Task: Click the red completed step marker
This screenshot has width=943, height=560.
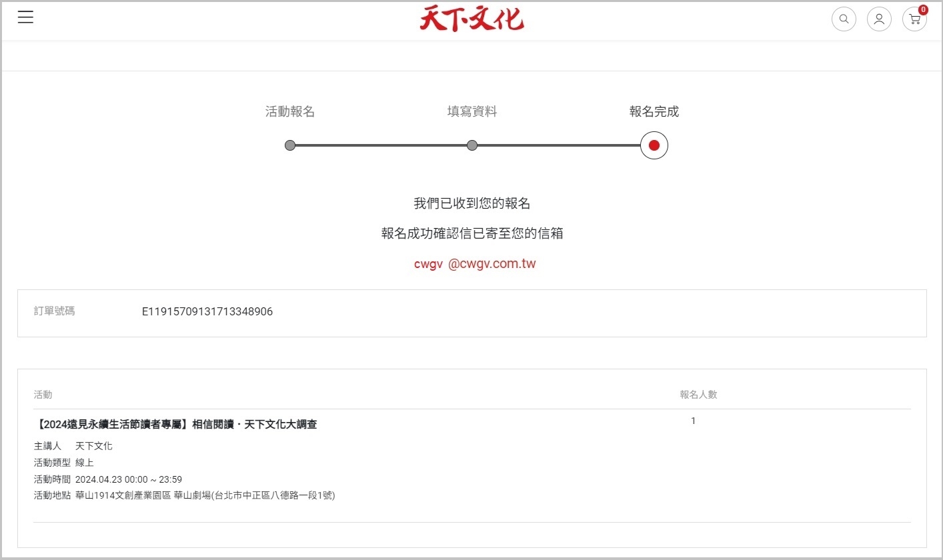Action: 654,145
